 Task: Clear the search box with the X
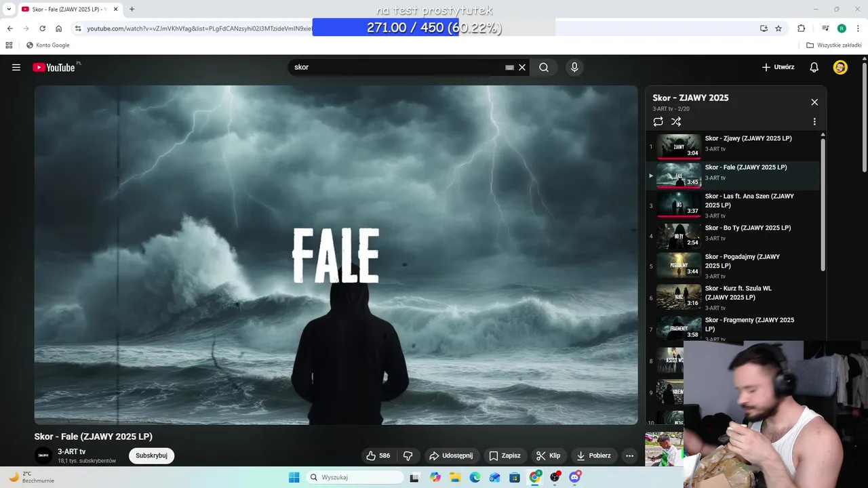tap(522, 67)
